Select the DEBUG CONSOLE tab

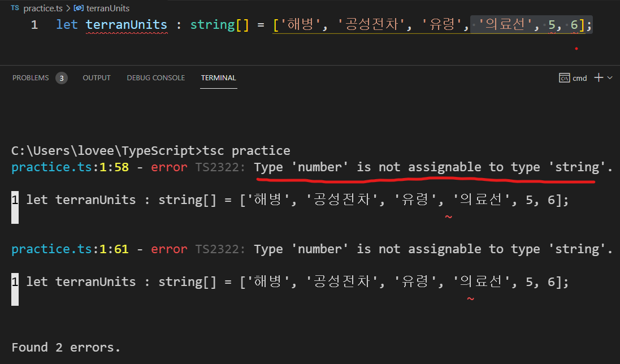click(x=156, y=77)
